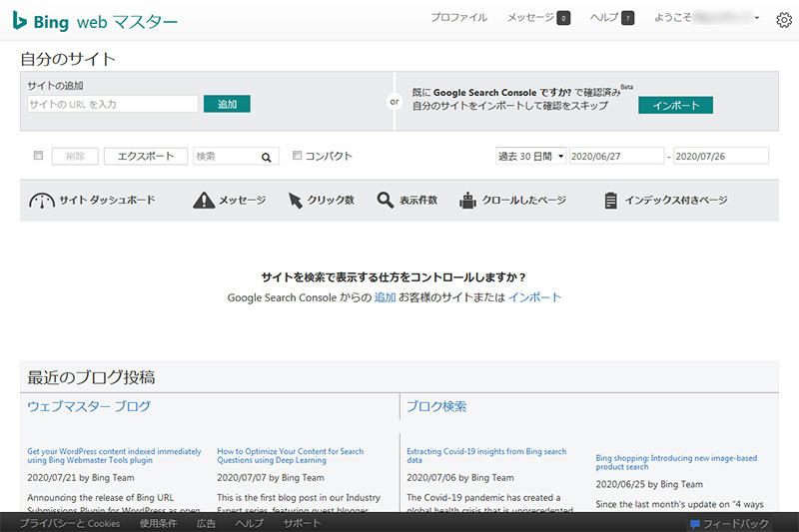Open the ブログ検索 link

[436, 406]
